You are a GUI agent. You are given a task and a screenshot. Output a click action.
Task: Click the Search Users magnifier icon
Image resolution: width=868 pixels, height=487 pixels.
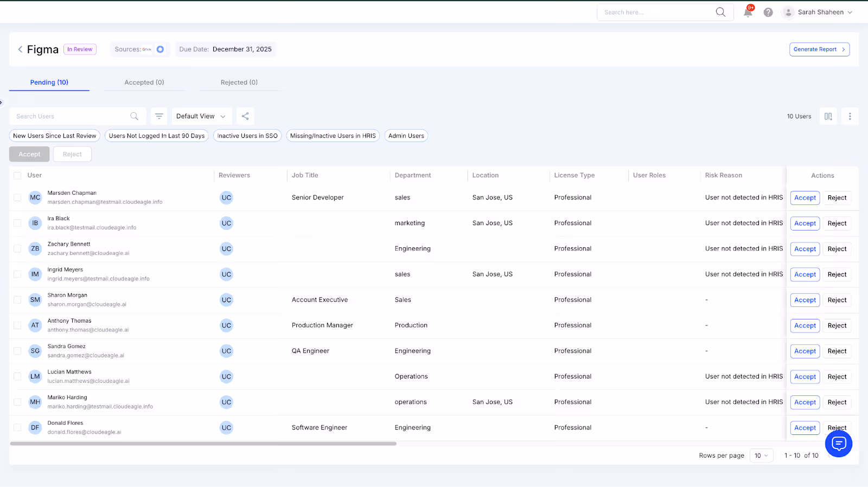[134, 116]
